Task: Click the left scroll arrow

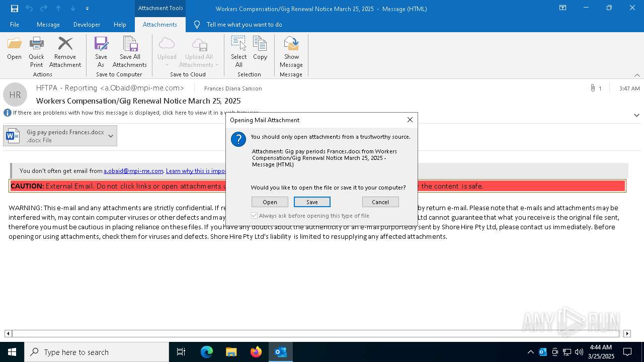Action: click(x=8, y=333)
